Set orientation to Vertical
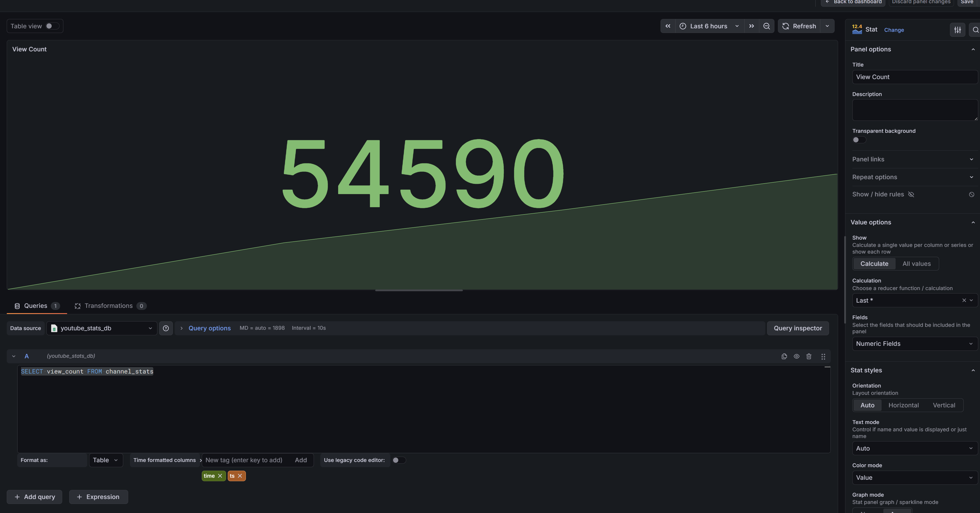The image size is (980, 513). 943,405
